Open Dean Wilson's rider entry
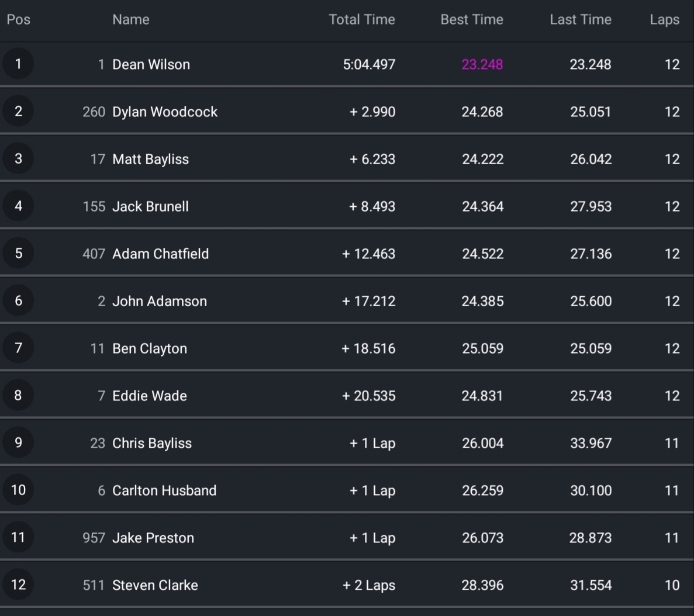Viewport: 694px width, 616px height. (151, 64)
